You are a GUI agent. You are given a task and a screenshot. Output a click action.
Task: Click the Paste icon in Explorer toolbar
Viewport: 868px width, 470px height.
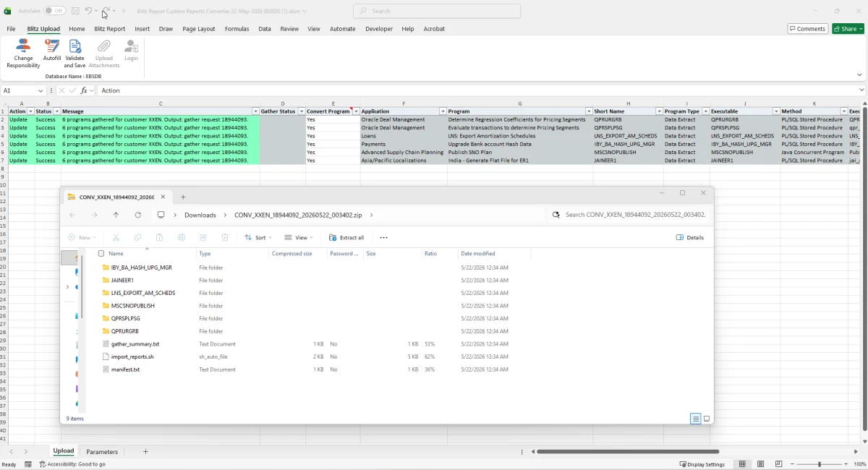tap(159, 237)
